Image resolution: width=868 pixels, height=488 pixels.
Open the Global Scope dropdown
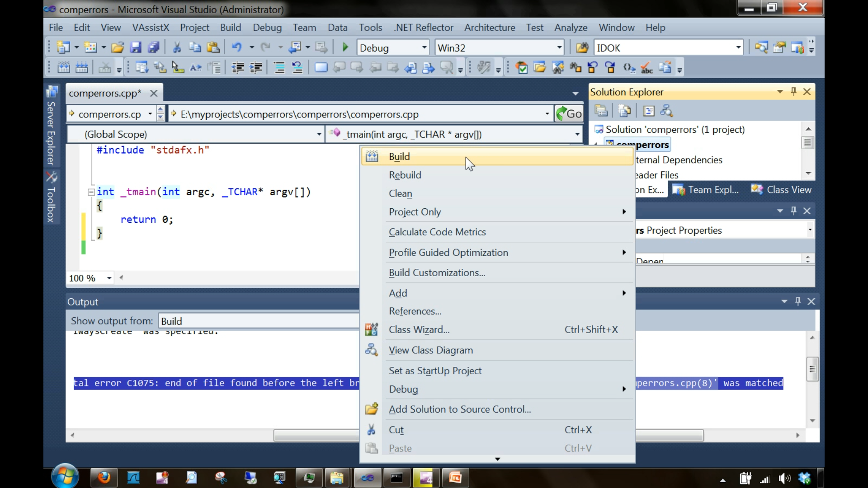(319, 134)
